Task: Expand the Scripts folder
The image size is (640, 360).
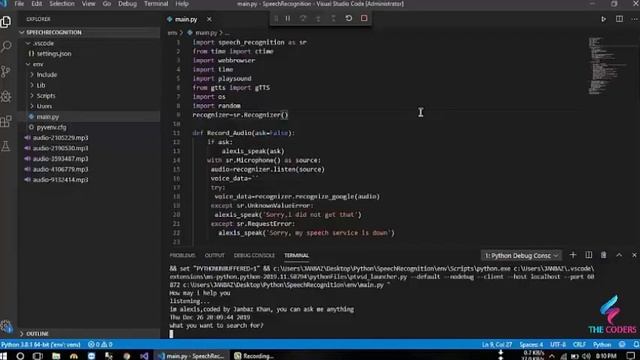Action: [x=32, y=96]
